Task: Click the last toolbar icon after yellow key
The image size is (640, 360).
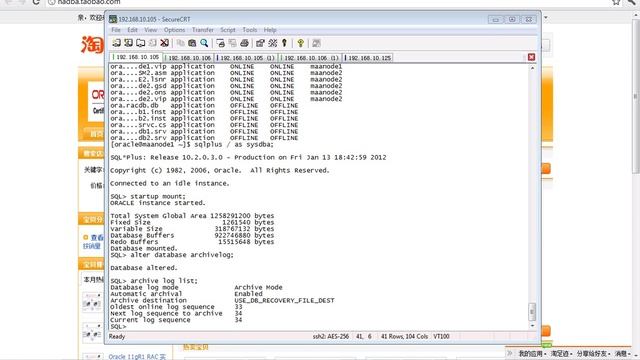Action: coord(316,43)
